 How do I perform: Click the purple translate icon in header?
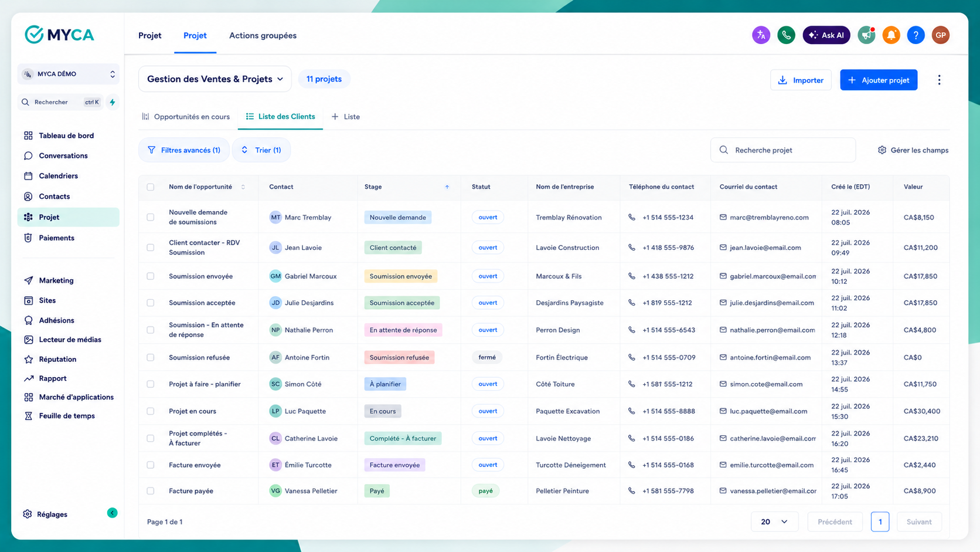click(761, 35)
